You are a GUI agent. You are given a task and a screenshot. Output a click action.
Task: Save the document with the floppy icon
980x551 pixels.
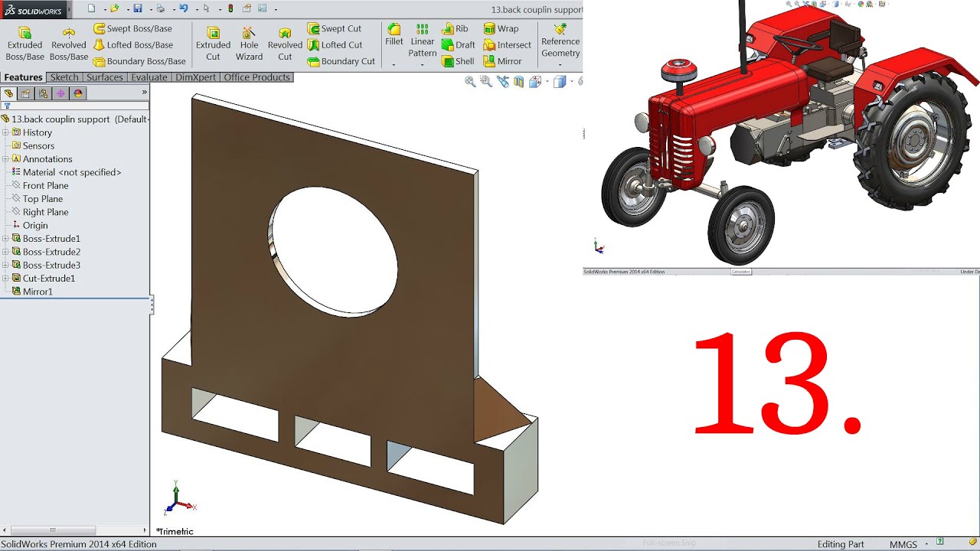[x=138, y=8]
